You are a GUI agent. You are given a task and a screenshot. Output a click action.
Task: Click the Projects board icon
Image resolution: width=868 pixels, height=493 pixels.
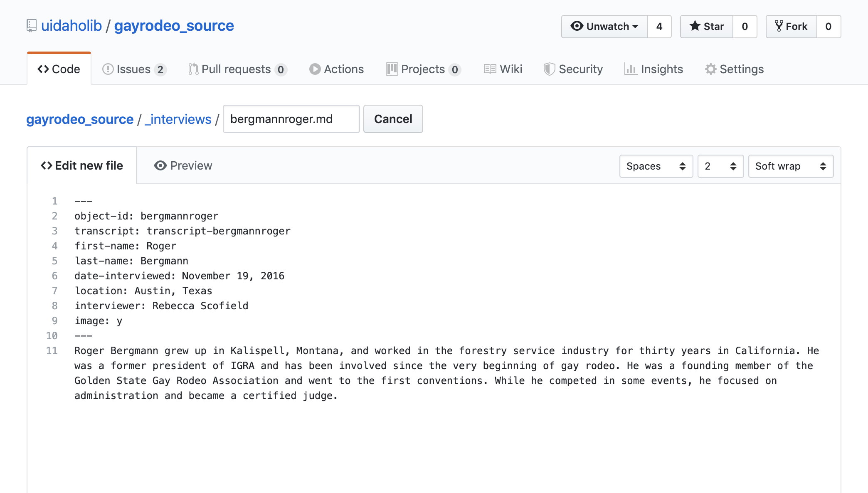(392, 69)
